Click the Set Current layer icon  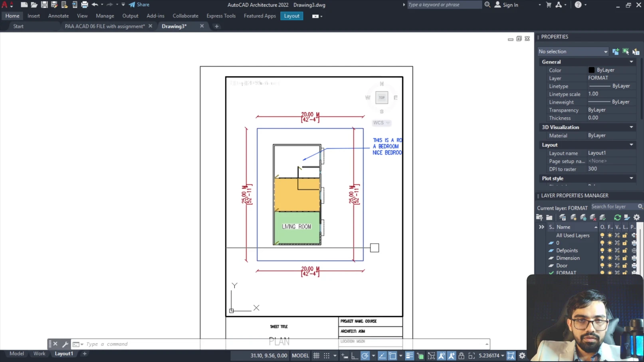(602, 218)
